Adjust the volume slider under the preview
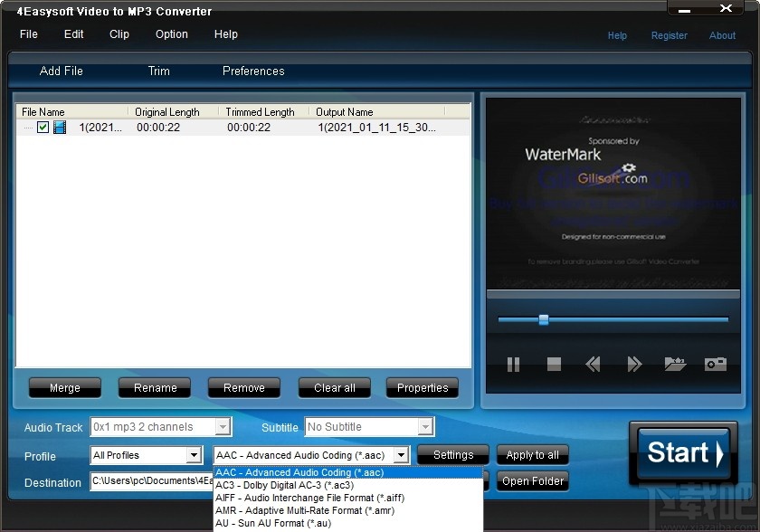 pyautogui.click(x=543, y=319)
